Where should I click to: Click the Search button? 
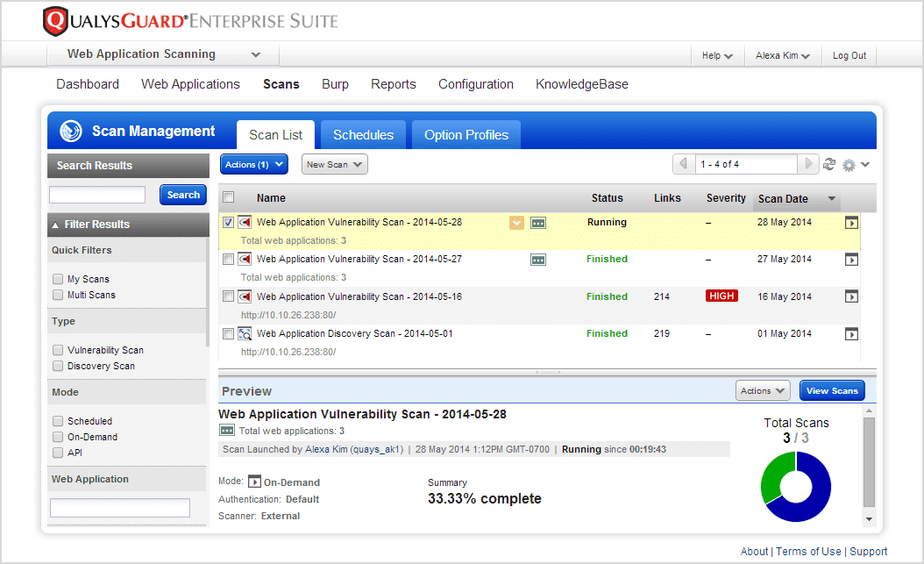click(x=183, y=195)
